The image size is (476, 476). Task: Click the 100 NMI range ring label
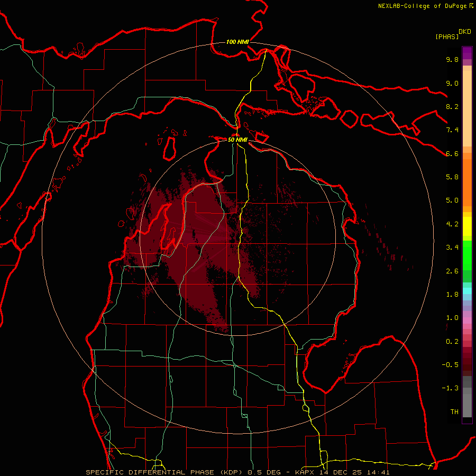237,42
